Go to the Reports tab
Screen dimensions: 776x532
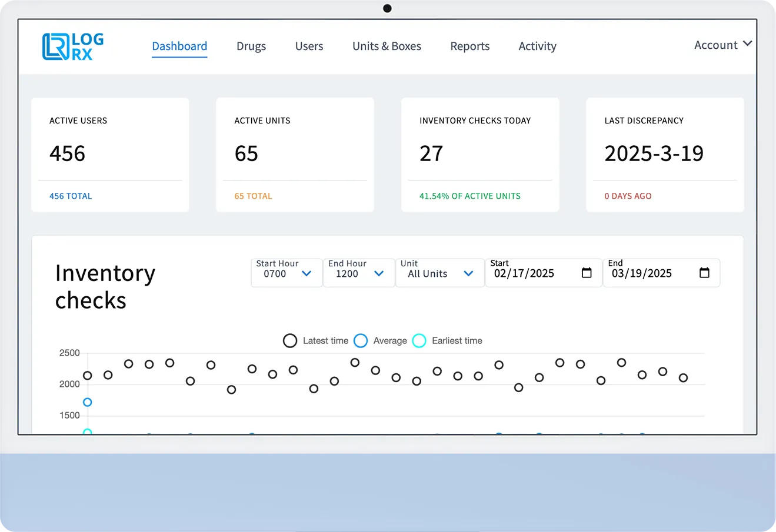(469, 46)
